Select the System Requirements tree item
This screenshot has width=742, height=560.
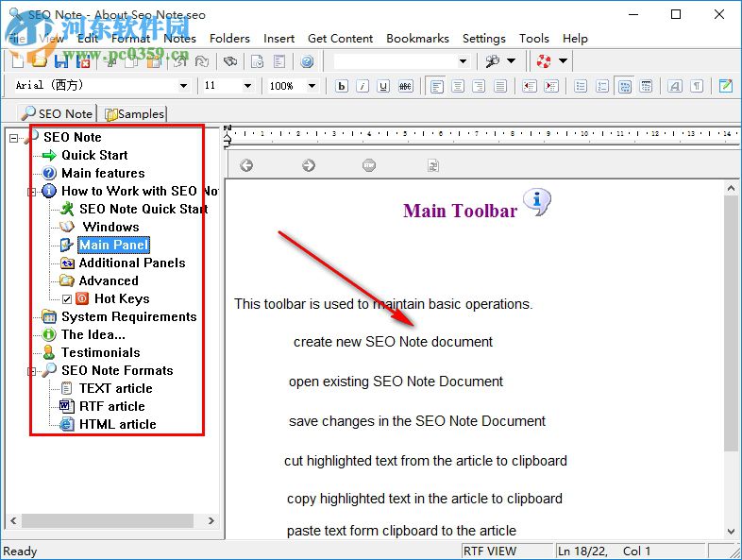[128, 316]
